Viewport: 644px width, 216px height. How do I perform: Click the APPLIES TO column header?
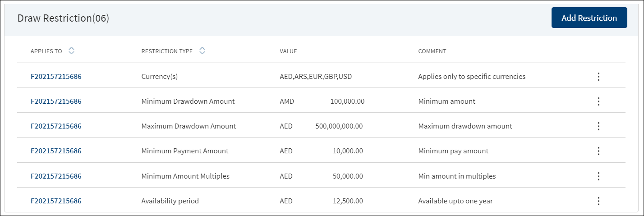pyautogui.click(x=46, y=51)
